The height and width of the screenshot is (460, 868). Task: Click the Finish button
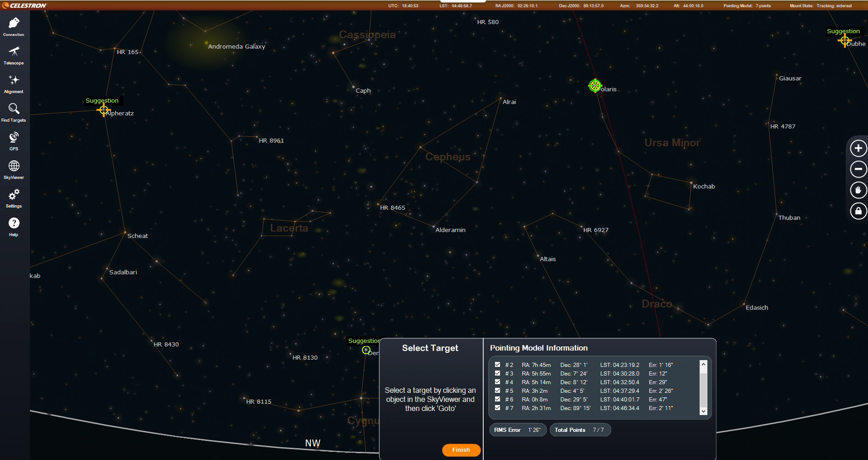pos(461,450)
